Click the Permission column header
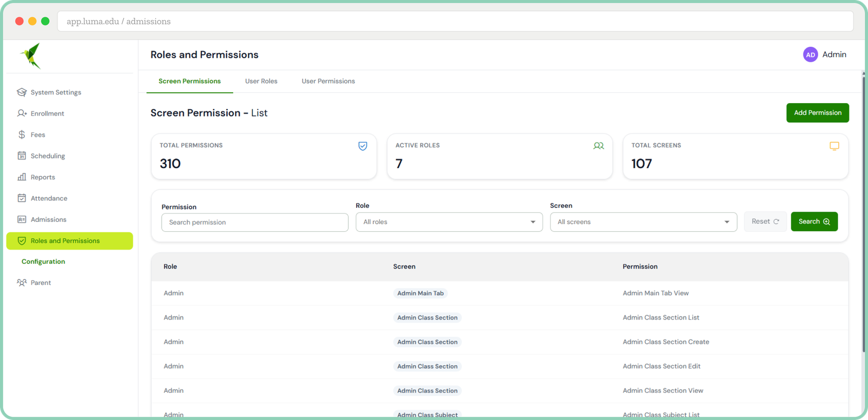868x420 pixels. click(640, 266)
